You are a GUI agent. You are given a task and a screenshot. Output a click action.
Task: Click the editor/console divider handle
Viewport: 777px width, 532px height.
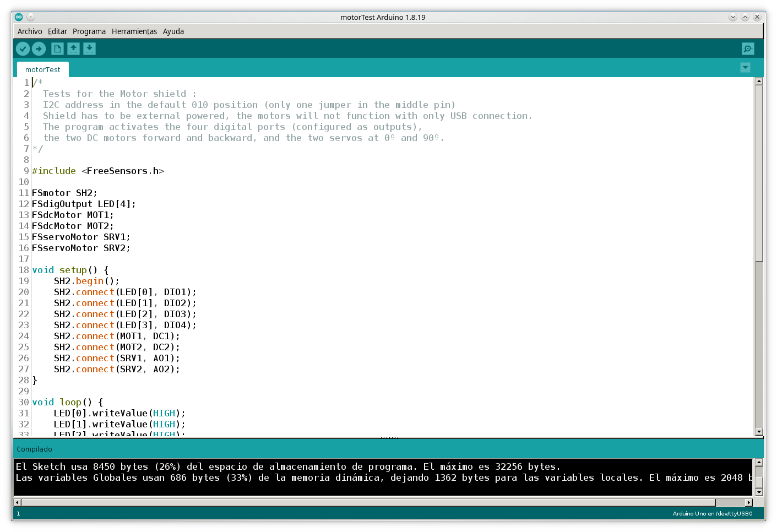[389, 438]
